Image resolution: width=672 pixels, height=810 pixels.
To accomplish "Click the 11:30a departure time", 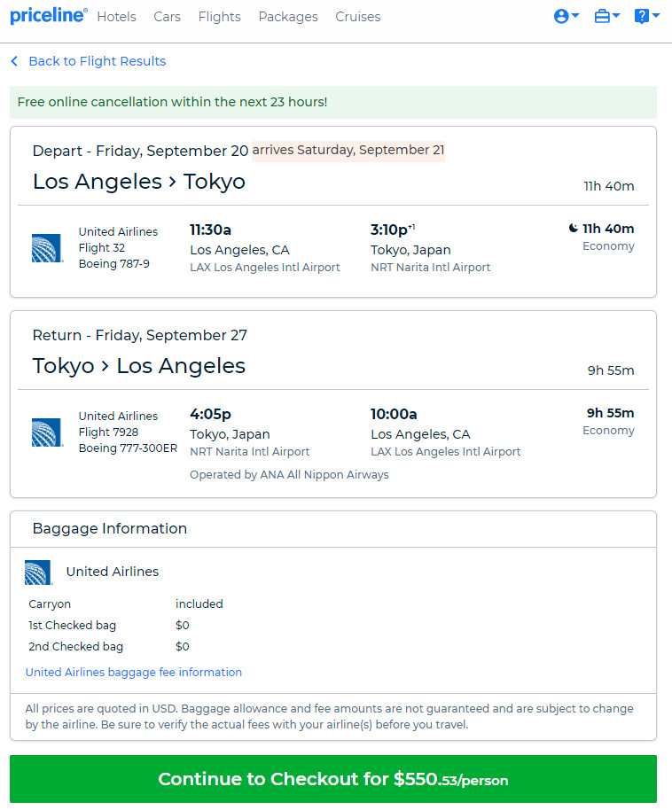I will (x=210, y=230).
